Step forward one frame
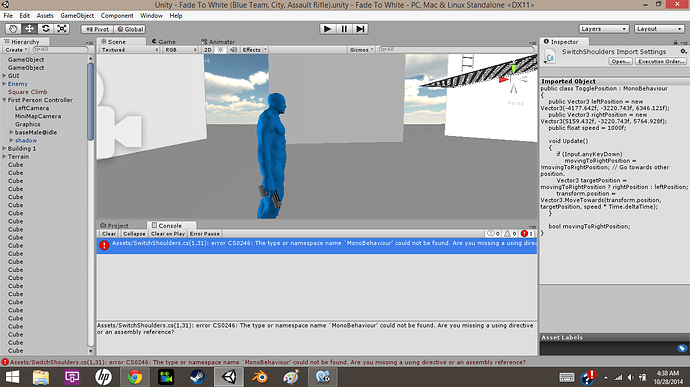The width and height of the screenshot is (690, 387). (360, 29)
